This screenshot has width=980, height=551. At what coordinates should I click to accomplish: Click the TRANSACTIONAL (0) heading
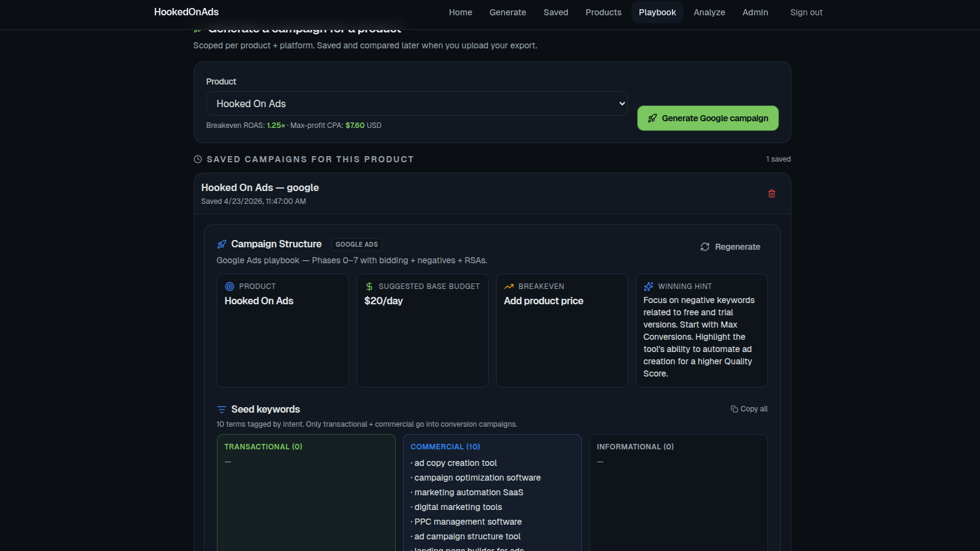click(263, 447)
